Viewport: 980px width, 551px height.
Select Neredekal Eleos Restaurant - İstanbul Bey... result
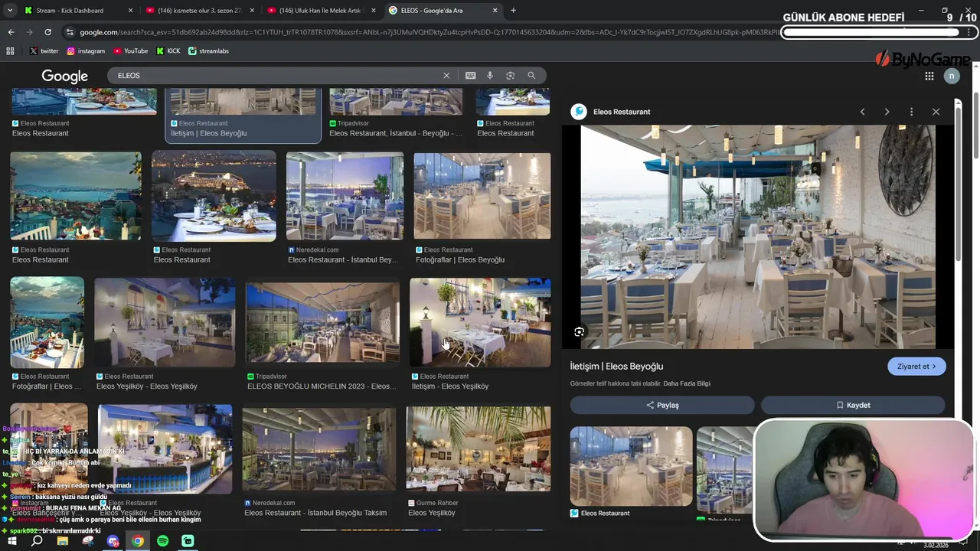(345, 196)
